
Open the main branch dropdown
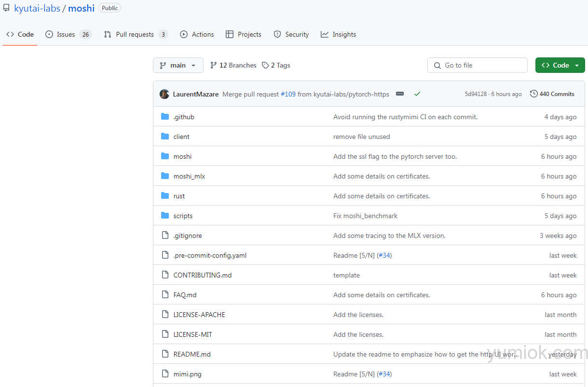point(178,65)
